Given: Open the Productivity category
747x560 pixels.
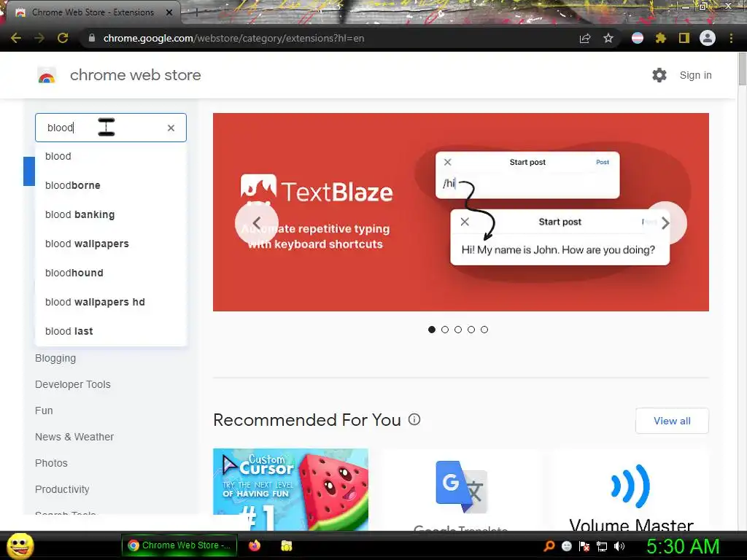Looking at the screenshot, I should [62, 489].
